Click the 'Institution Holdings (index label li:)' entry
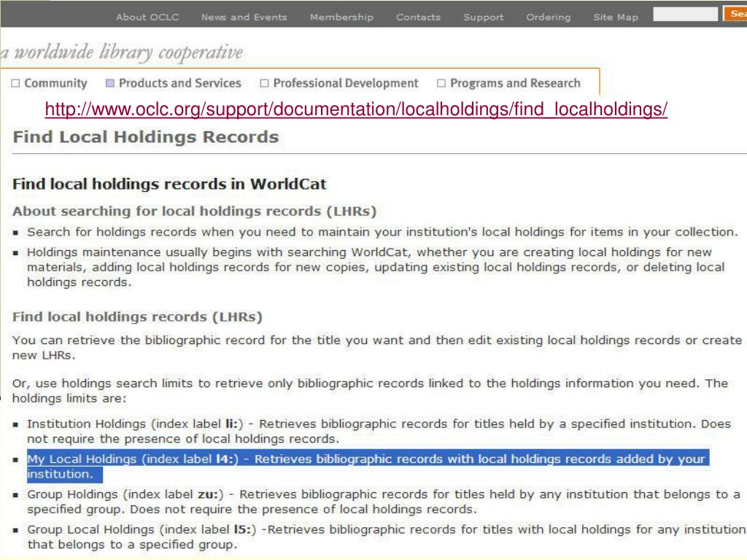 [379, 432]
